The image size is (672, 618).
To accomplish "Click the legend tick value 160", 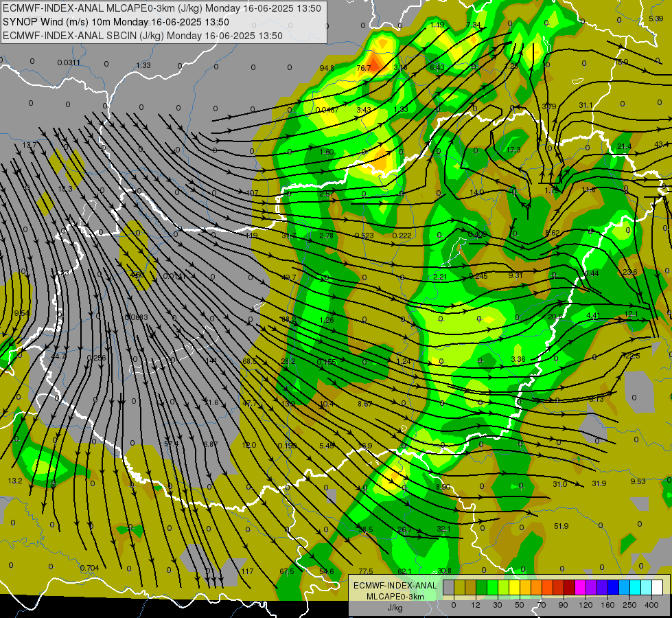I will click(x=607, y=605).
